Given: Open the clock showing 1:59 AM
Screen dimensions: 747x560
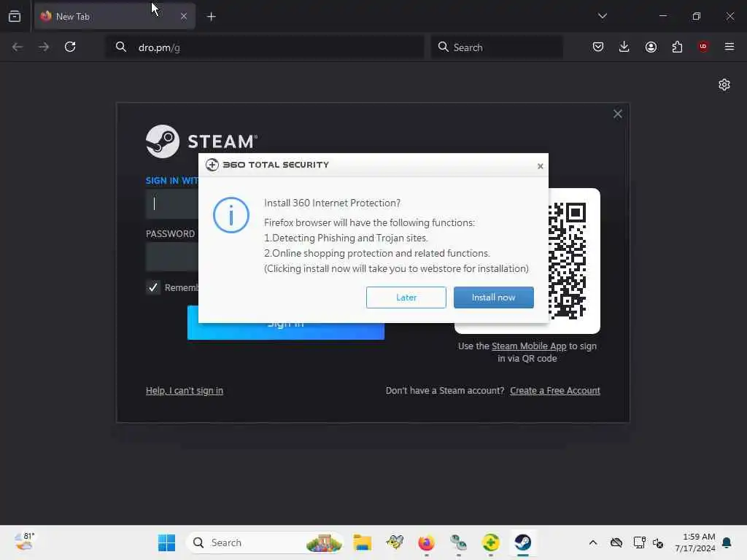Looking at the screenshot, I should (695, 542).
